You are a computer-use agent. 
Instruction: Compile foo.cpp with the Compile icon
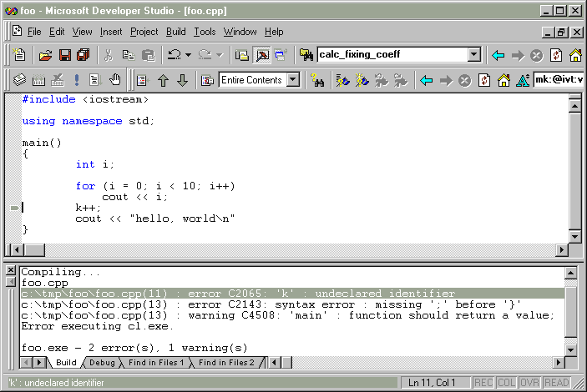19,80
